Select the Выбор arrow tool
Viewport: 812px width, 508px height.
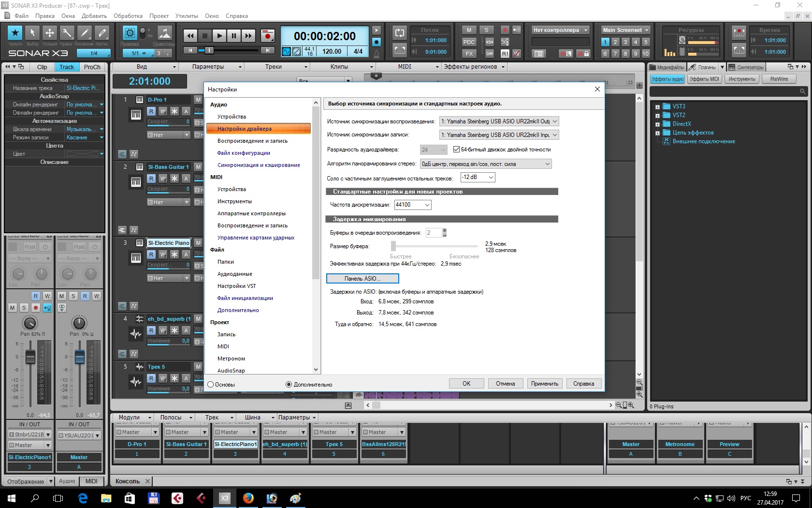pos(32,33)
